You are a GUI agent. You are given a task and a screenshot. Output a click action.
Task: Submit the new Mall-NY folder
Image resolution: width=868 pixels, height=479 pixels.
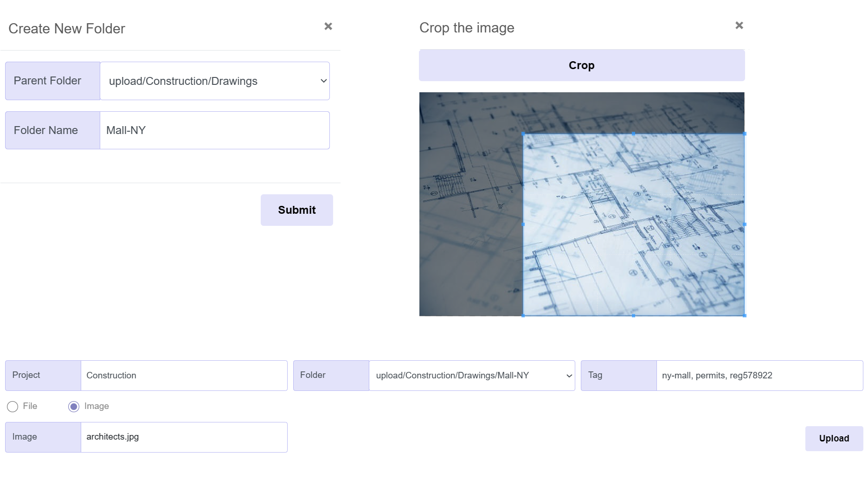(x=296, y=210)
